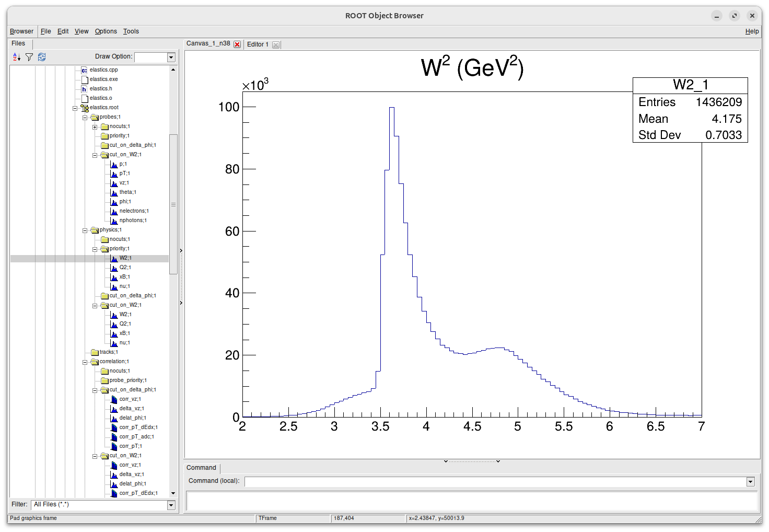This screenshot has width=769, height=532.
Task: Open the vz;1 histogram icon
Action: (x=114, y=183)
